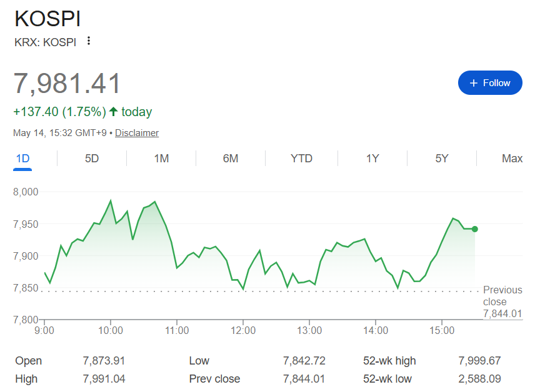Click the Follow button

(490, 83)
